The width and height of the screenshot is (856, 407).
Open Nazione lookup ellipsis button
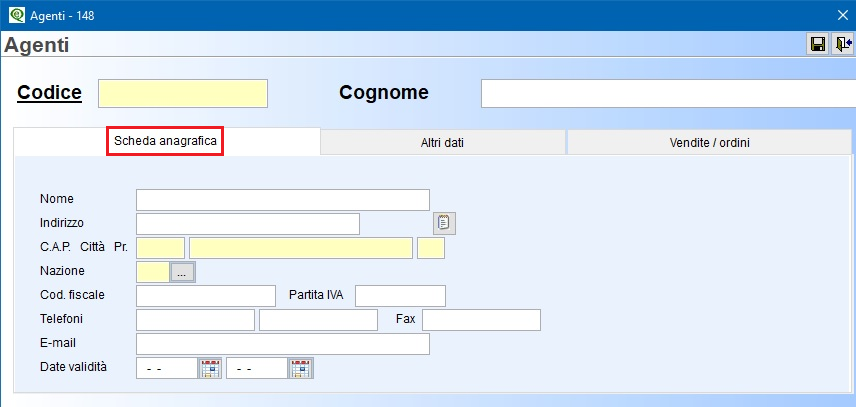click(182, 272)
